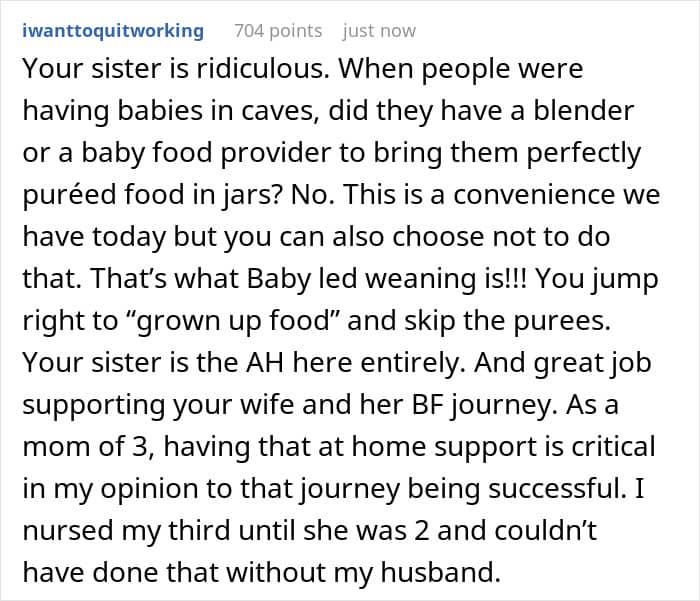Screen dimensions: 700x601
Task: Click the 704 points score
Action: pyautogui.click(x=278, y=31)
